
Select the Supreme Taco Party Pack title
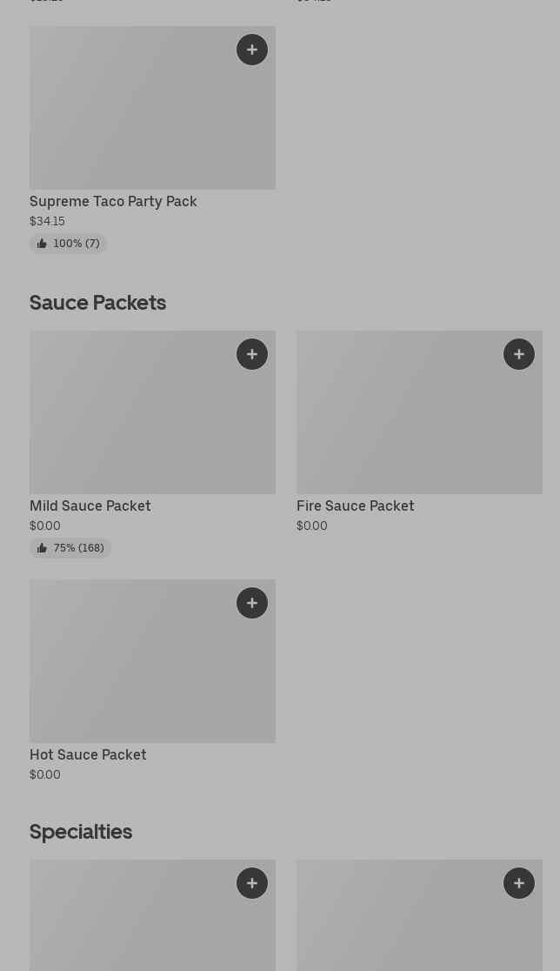pyautogui.click(x=113, y=201)
